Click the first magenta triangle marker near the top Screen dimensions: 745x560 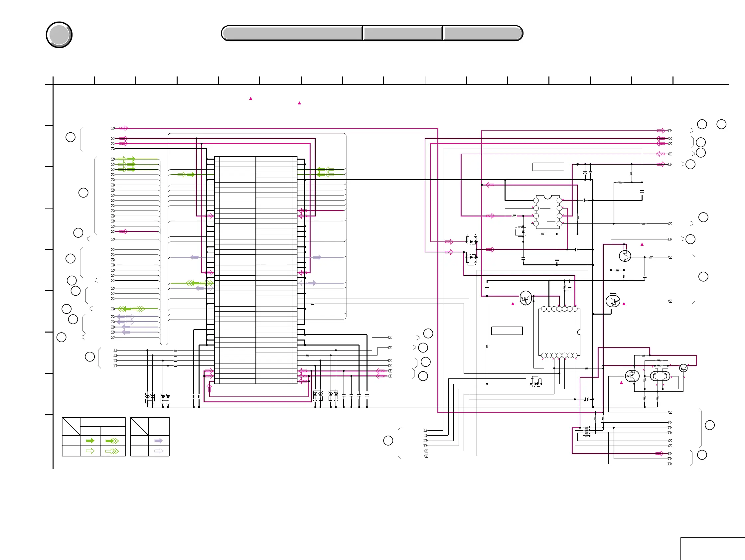[250, 98]
